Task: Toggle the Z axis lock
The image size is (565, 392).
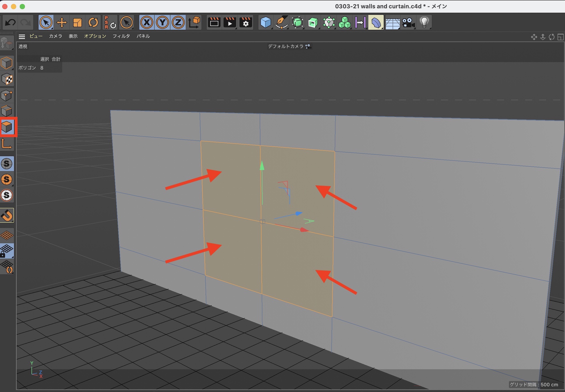Action: click(178, 23)
